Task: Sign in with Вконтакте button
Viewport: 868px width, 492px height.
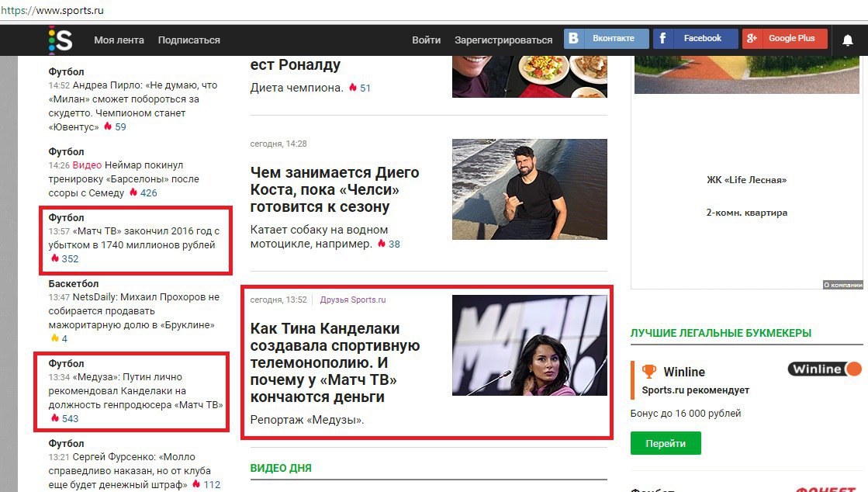Action: (x=606, y=38)
